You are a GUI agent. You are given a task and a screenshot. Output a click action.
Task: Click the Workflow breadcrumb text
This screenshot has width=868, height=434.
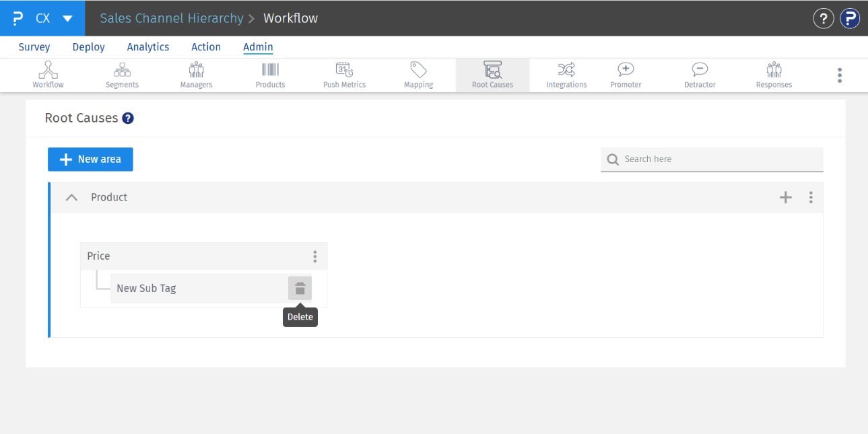(x=290, y=18)
